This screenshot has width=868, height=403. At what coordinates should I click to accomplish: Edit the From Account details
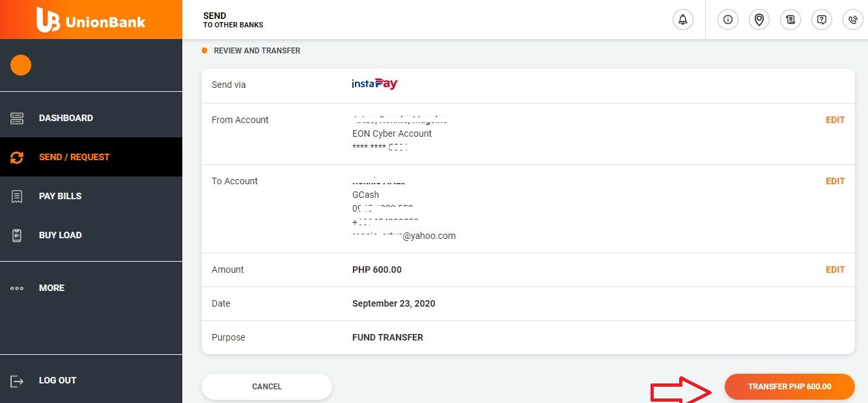tap(835, 120)
